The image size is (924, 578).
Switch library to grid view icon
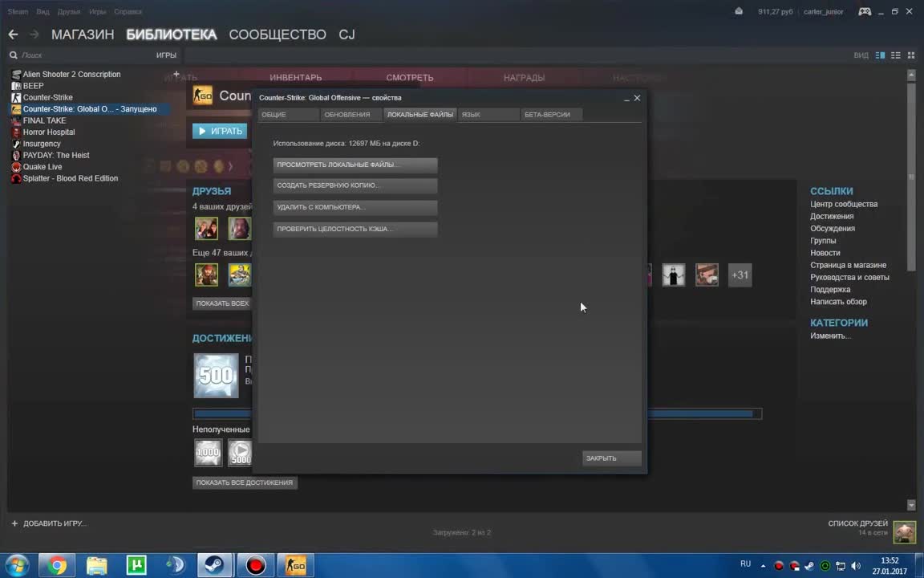click(x=912, y=55)
